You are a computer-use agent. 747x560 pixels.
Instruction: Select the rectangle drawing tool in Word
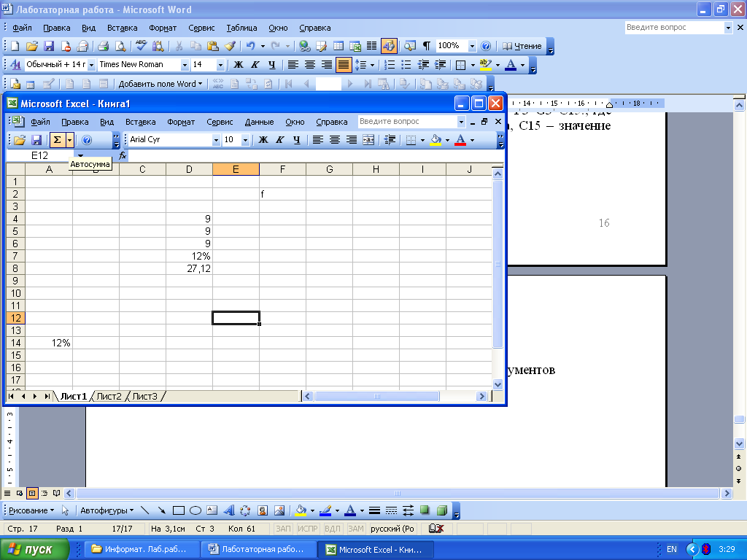click(178, 510)
